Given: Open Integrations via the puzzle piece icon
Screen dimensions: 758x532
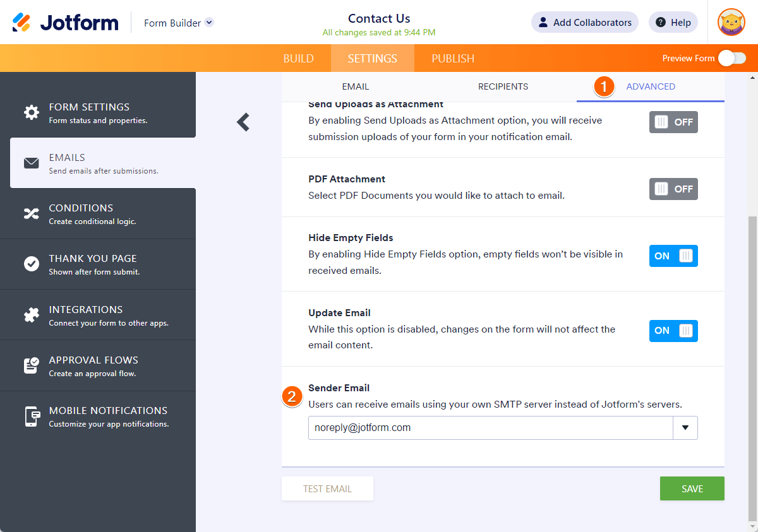Looking at the screenshot, I should (x=31, y=315).
